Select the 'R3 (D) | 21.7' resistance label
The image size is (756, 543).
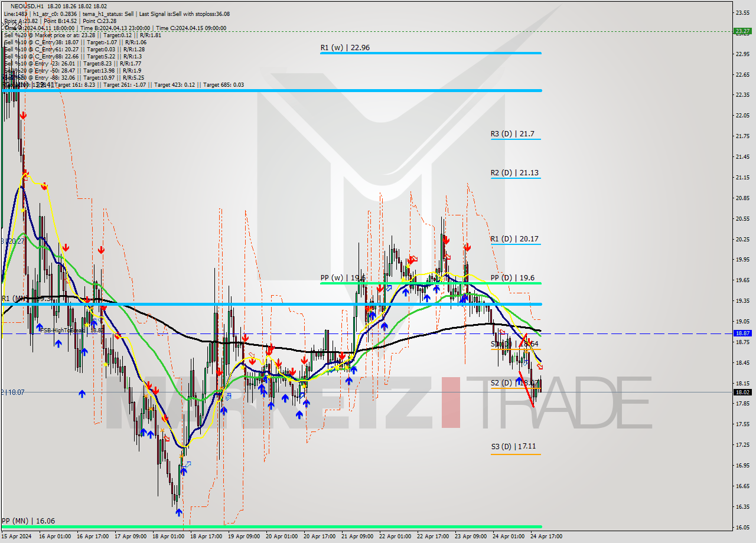coord(512,134)
